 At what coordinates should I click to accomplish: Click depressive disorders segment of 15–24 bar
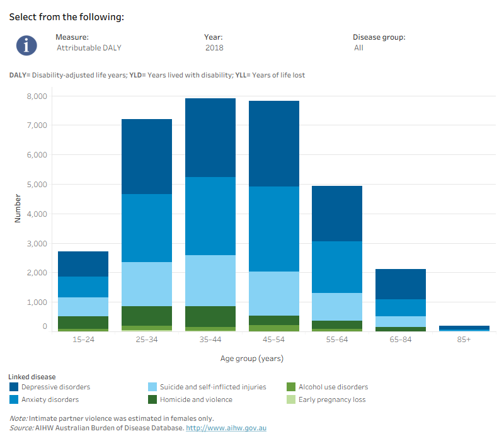point(83,264)
